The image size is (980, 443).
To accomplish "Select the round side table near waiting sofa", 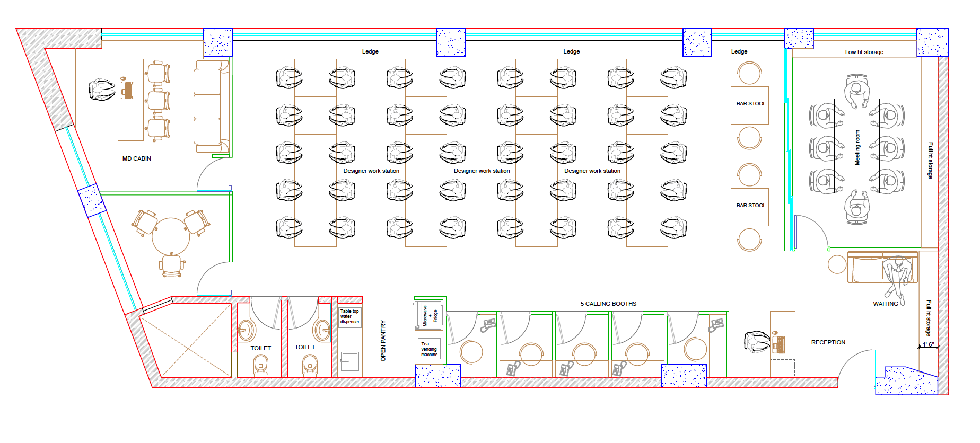I will click(x=837, y=264).
